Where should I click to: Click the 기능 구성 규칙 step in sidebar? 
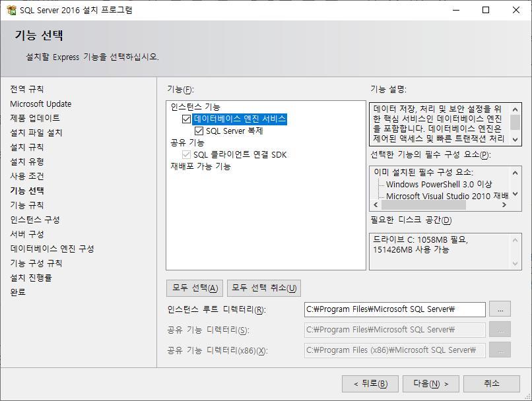(36, 263)
